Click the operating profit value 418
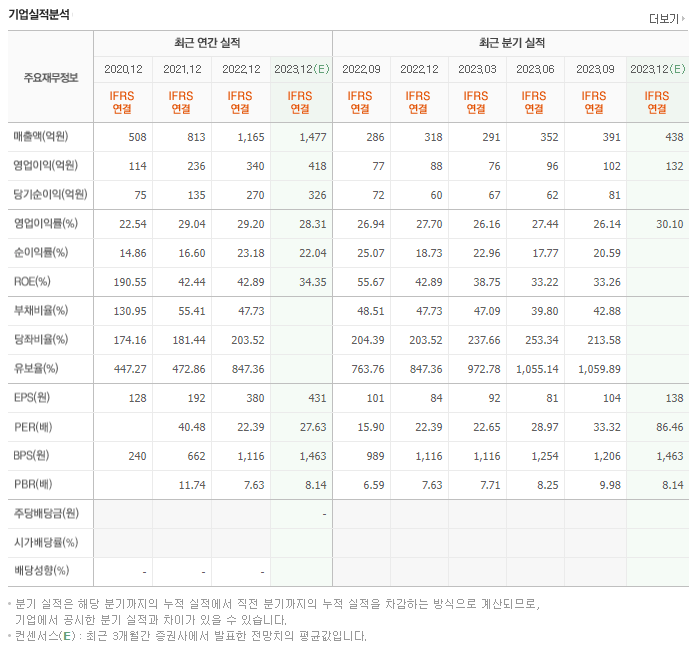 (x=317, y=166)
